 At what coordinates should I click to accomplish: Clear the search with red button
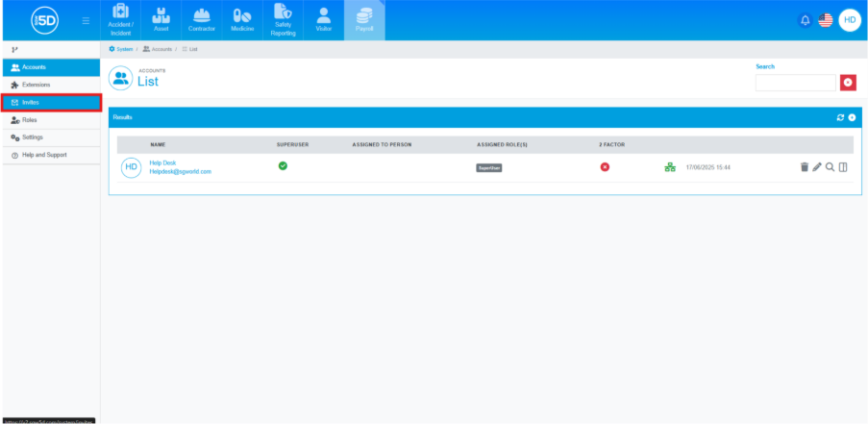[848, 83]
